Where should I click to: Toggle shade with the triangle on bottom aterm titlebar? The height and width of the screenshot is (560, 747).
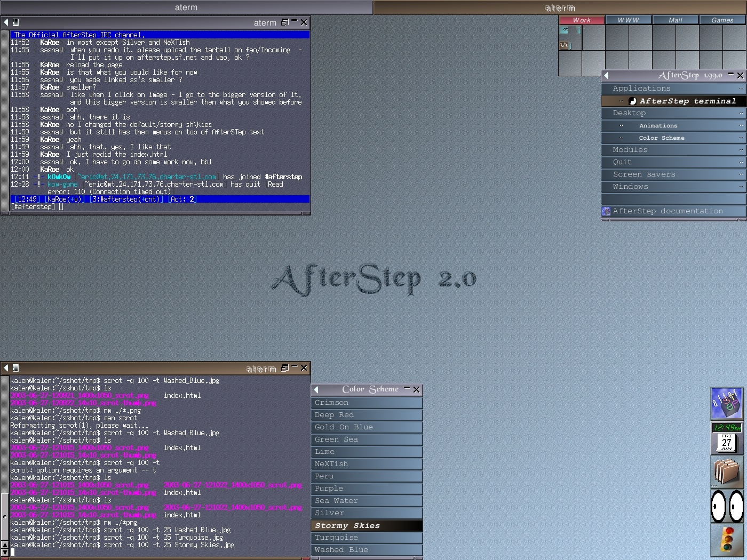click(6, 368)
